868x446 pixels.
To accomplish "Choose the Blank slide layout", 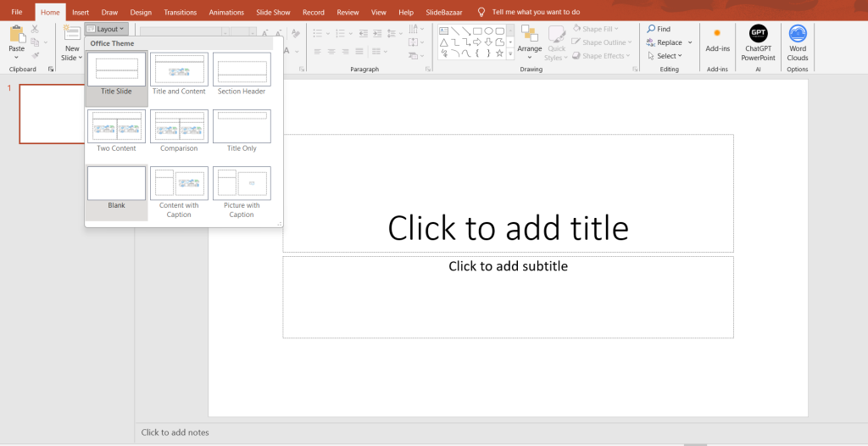I will pyautogui.click(x=116, y=184).
